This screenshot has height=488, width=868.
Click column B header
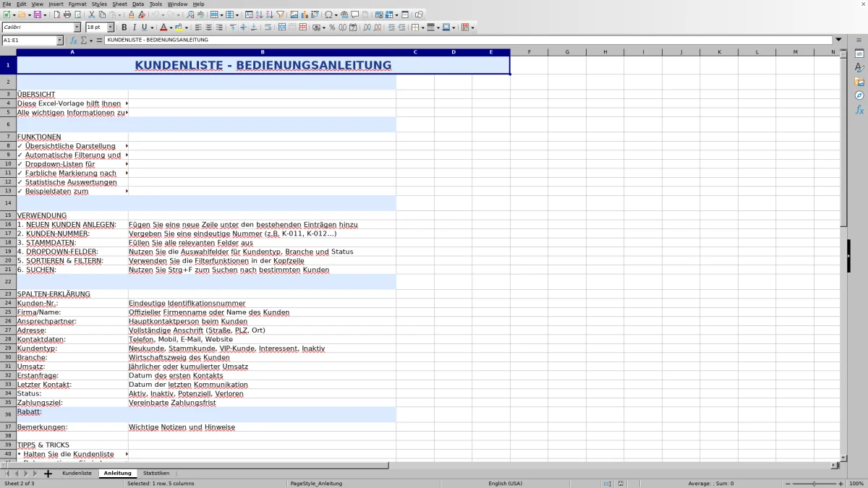pyautogui.click(x=262, y=52)
